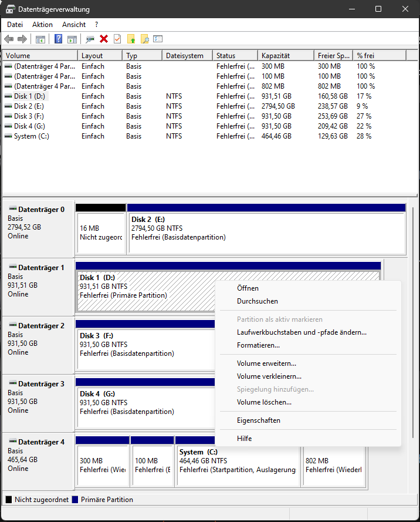The width and height of the screenshot is (420, 522).
Task: Sort by the Kapazität column header
Action: click(x=286, y=56)
